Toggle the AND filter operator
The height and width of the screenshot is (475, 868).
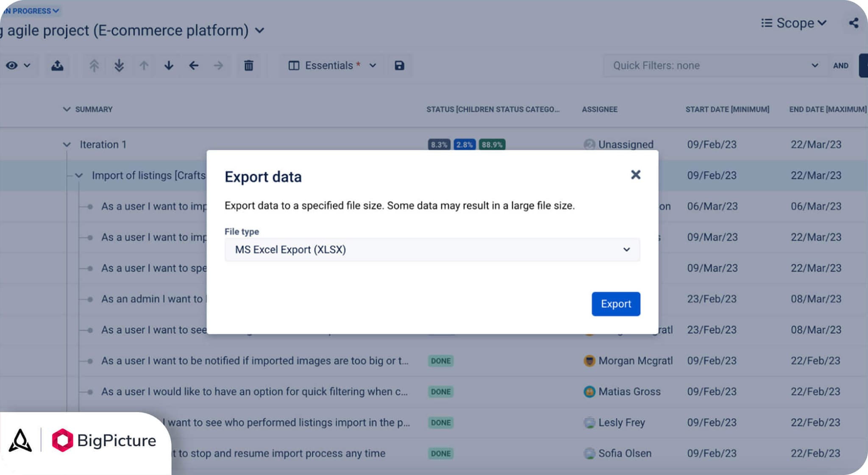(841, 66)
